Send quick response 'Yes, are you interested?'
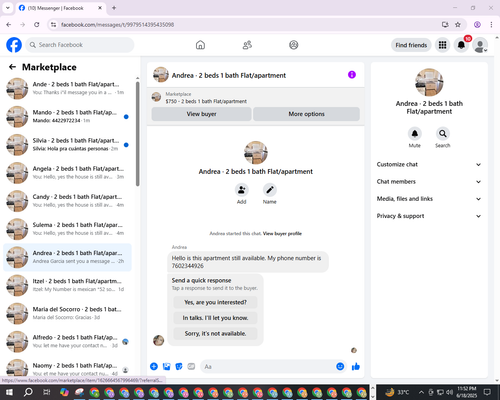500x400 pixels. click(215, 302)
